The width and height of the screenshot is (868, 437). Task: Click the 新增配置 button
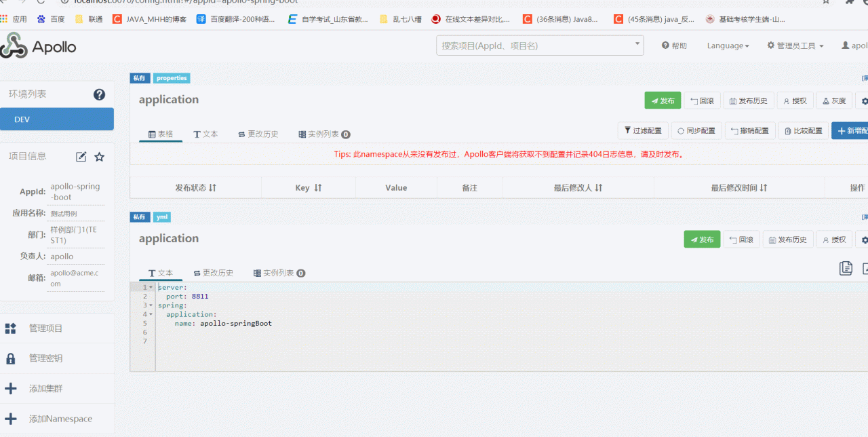click(850, 130)
